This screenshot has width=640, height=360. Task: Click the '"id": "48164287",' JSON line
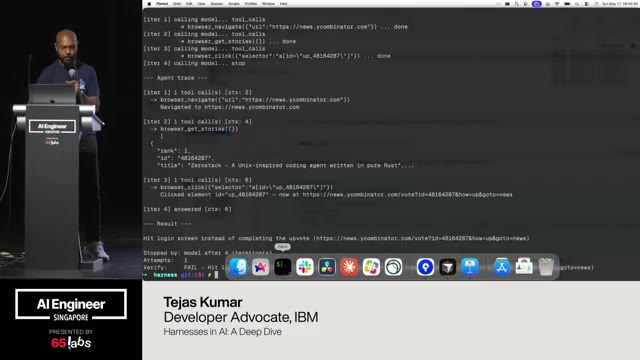point(186,158)
